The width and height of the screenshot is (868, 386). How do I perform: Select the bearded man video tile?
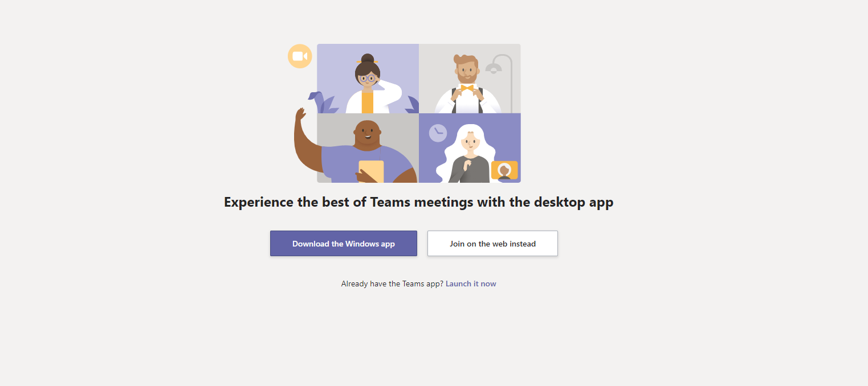click(470, 79)
